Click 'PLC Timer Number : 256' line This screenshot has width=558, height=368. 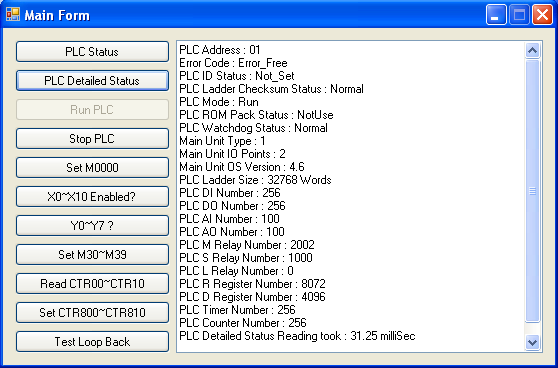click(237, 310)
